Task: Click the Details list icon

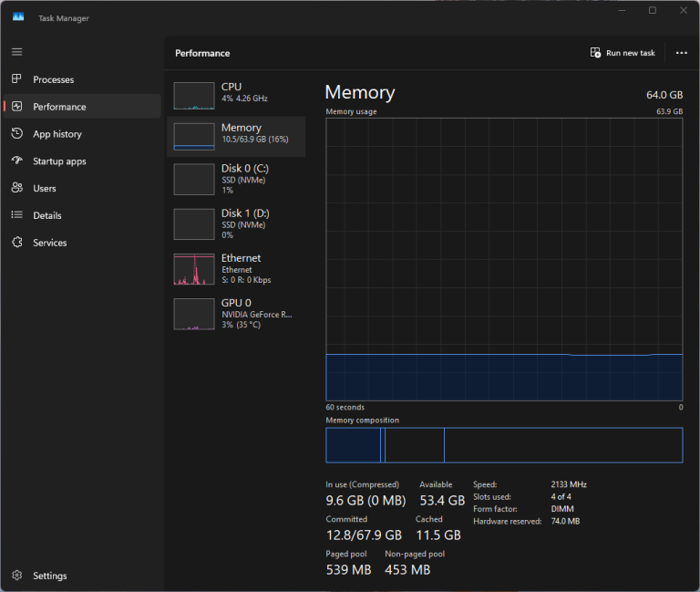Action: tap(16, 215)
